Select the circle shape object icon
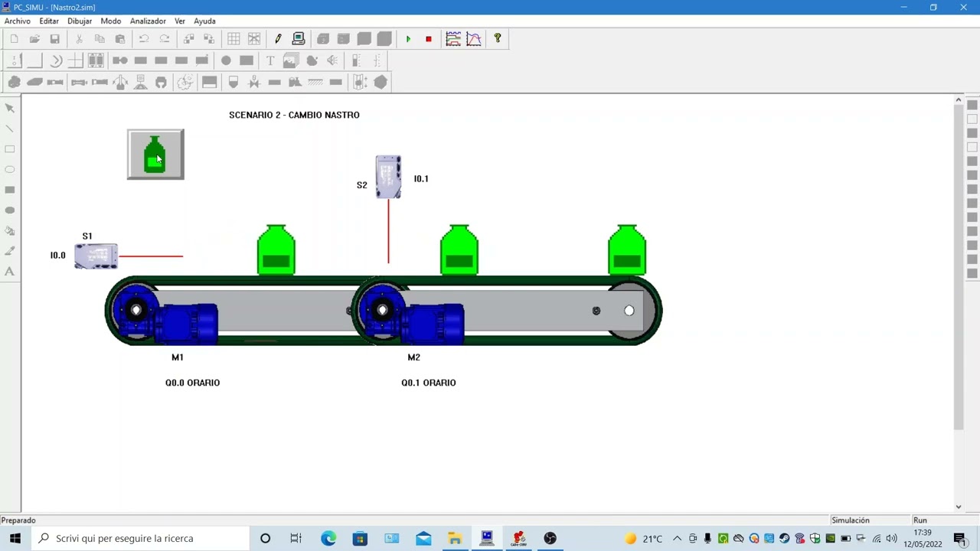 click(x=226, y=60)
